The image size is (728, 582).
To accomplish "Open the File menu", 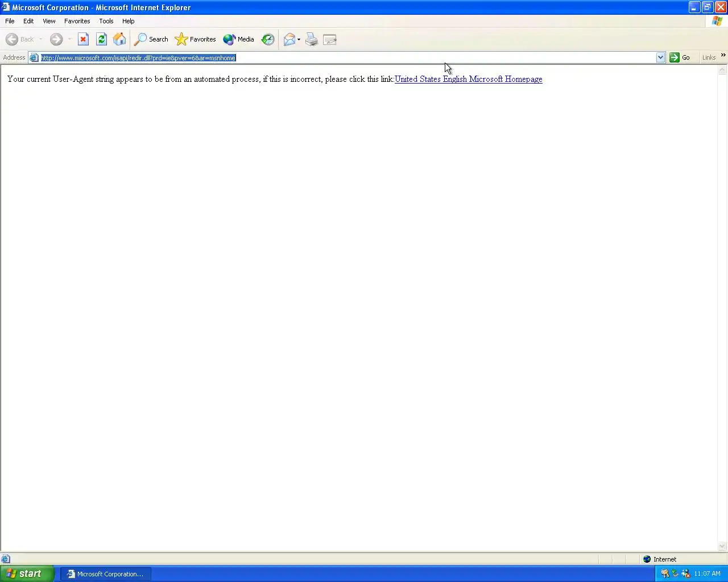I will tap(10, 21).
